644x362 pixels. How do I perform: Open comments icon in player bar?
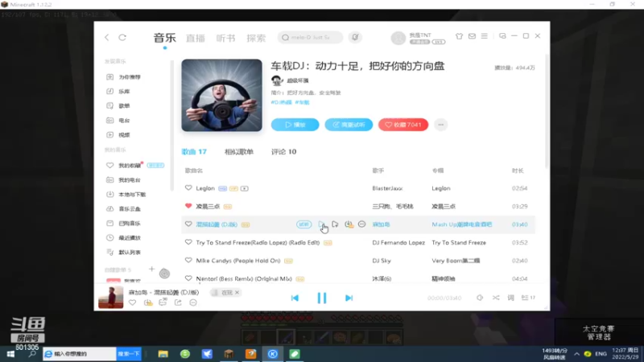click(163, 303)
